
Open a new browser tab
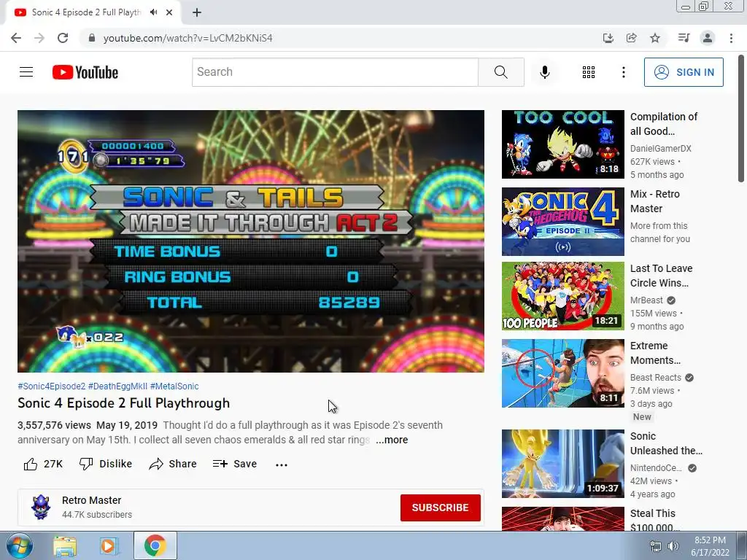coord(197,12)
